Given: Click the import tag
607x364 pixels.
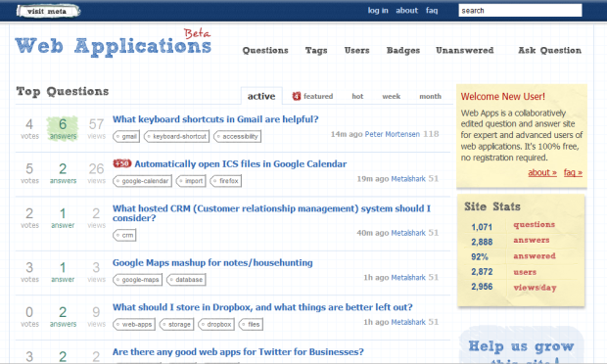Looking at the screenshot, I should [x=191, y=181].
